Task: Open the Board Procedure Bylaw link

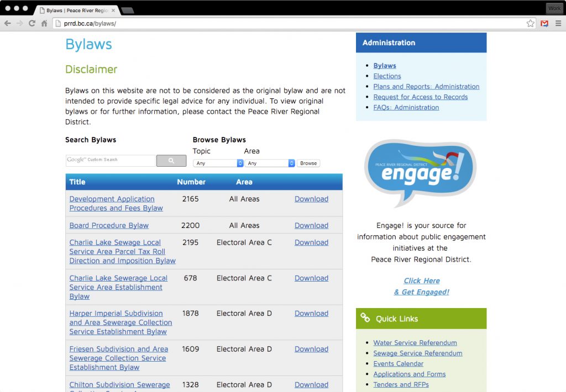Action: (109, 225)
